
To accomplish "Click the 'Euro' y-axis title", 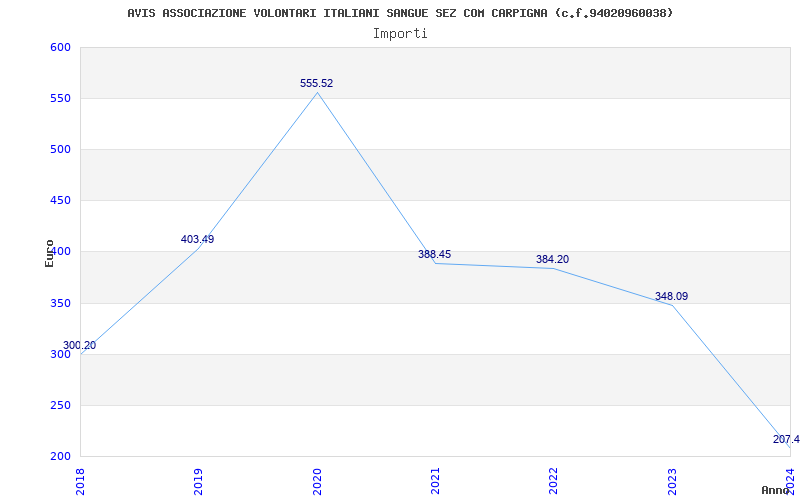I will [x=49, y=253].
